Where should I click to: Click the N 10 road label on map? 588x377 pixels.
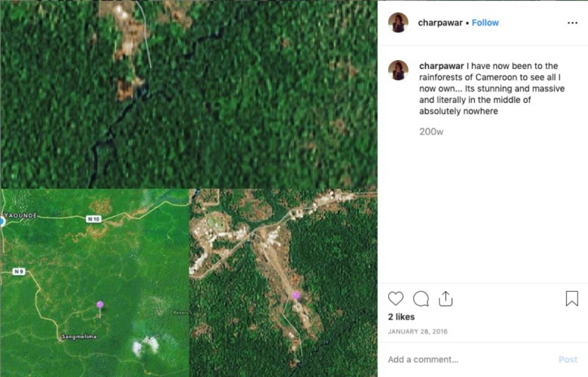tap(93, 219)
